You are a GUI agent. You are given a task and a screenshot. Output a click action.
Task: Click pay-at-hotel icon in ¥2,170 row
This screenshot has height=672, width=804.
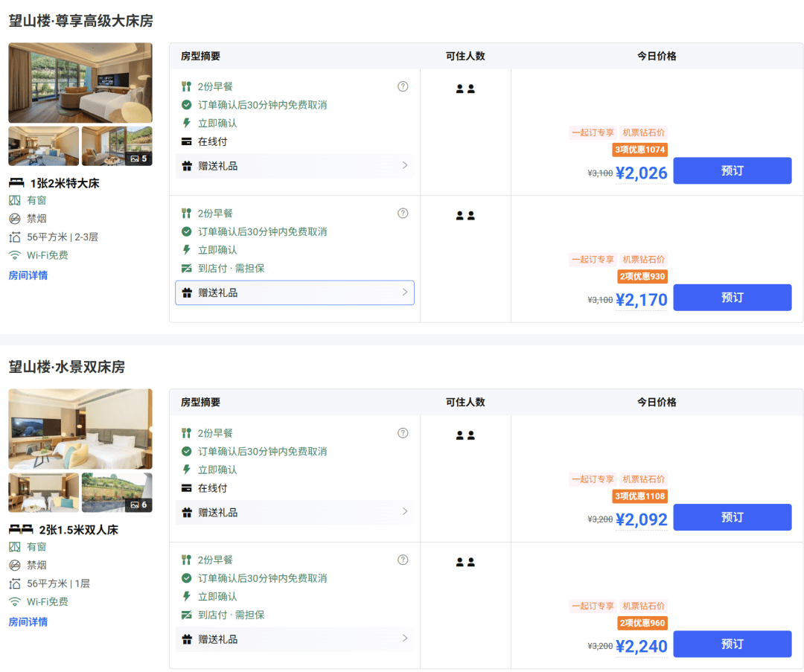[x=187, y=269]
